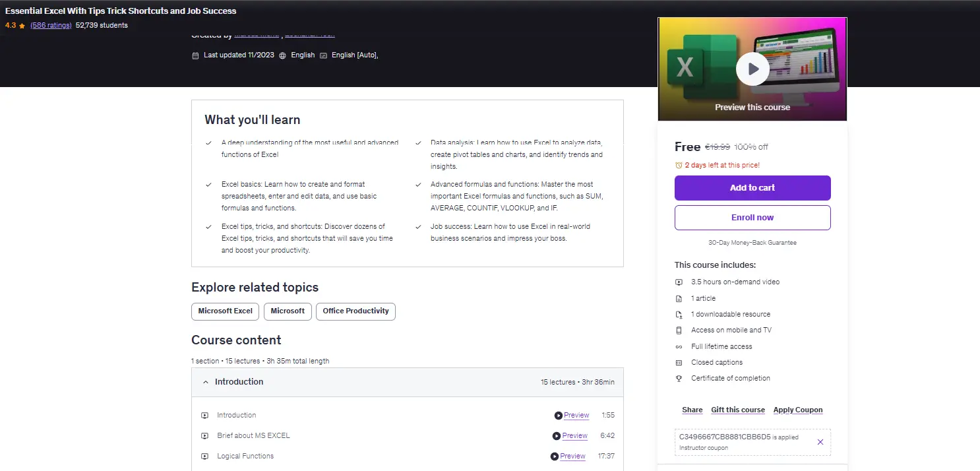Viewport: 980px width, 471px height.
Task: Click the document icon beside 1 article
Action: click(679, 298)
